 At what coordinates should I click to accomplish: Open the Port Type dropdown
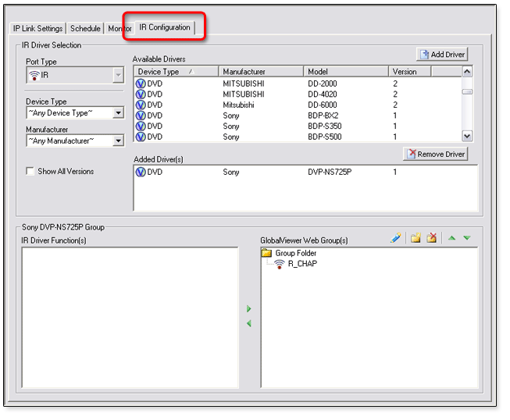[118, 76]
